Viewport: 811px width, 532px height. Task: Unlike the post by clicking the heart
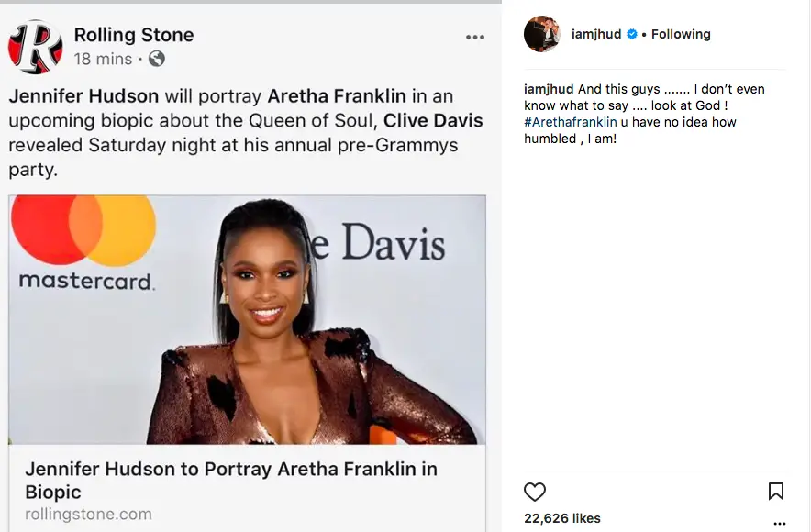[535, 490]
